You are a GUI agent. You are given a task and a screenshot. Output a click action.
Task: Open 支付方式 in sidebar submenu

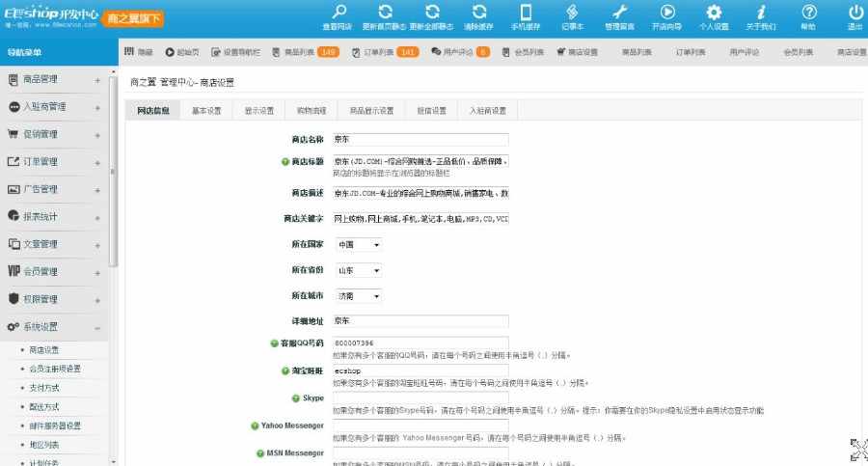[44, 388]
